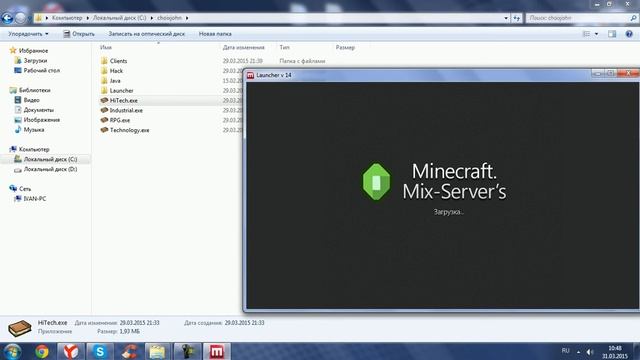Select Industrial.exe file

(x=126, y=110)
